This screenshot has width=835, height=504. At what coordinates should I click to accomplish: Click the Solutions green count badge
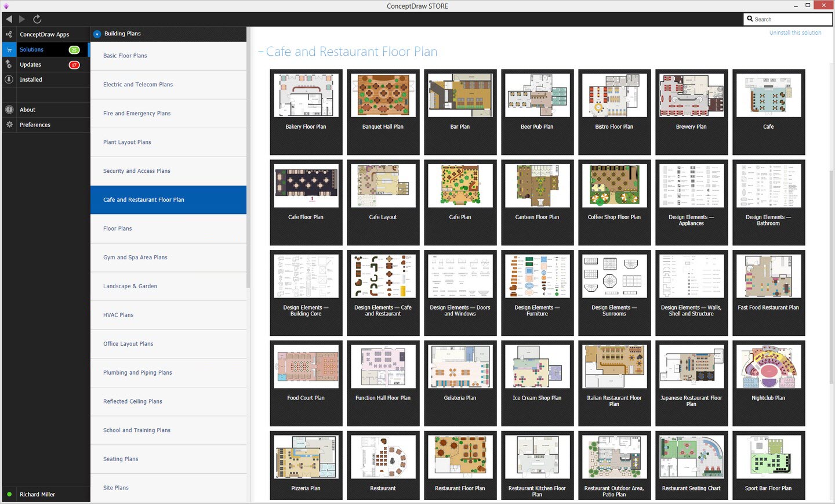pos(74,50)
